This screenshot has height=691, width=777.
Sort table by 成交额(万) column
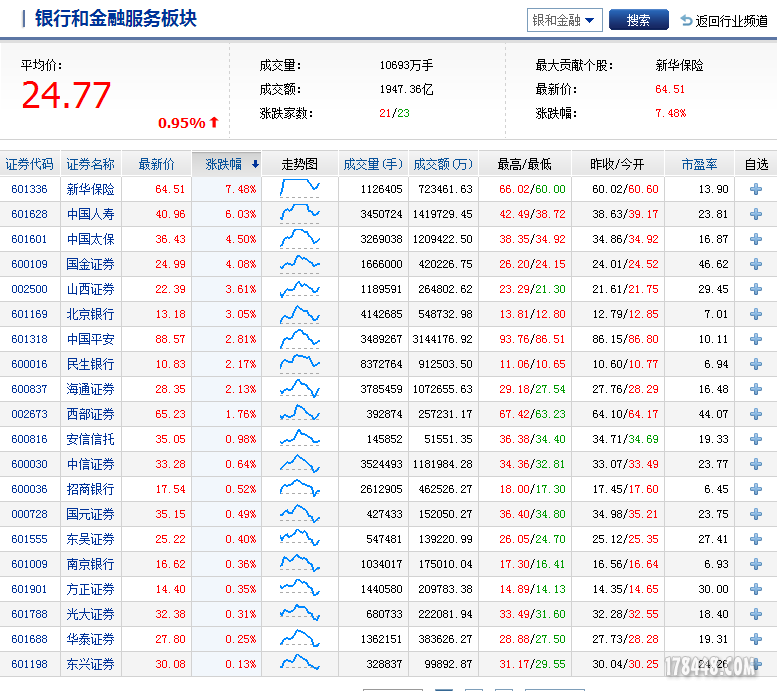(x=443, y=164)
